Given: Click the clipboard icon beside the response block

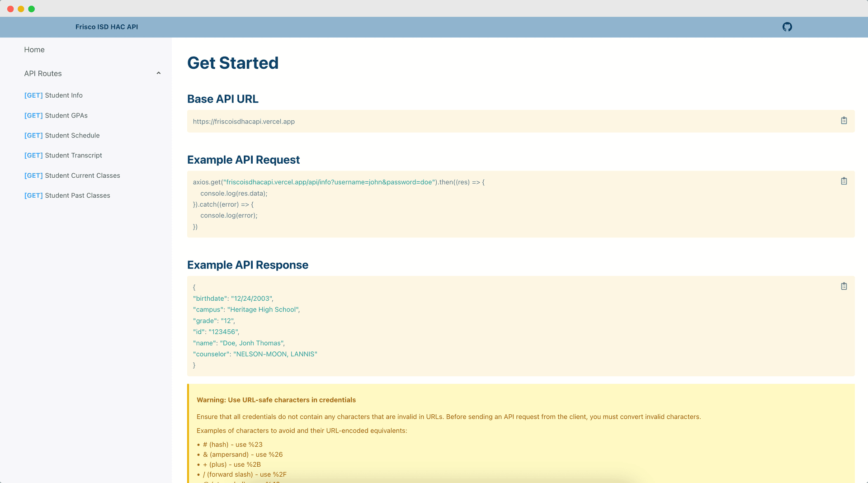Looking at the screenshot, I should [844, 286].
